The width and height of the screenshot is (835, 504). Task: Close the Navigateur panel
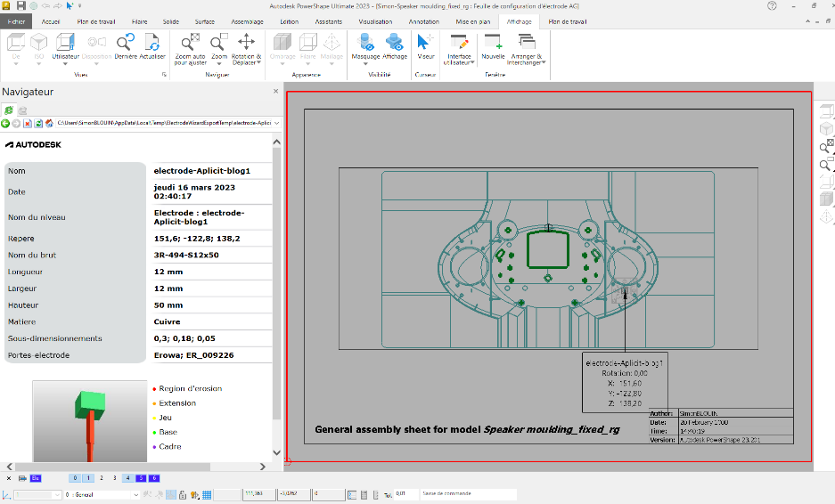coord(276,92)
